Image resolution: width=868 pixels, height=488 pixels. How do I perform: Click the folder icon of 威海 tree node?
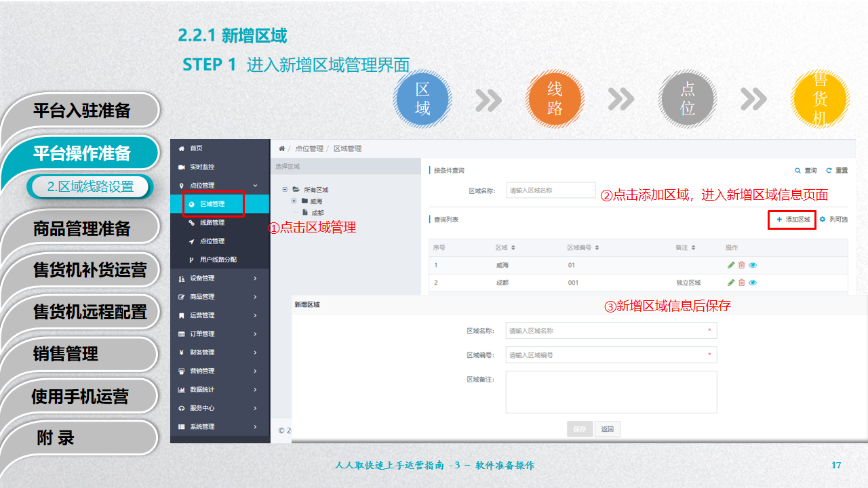tap(305, 201)
